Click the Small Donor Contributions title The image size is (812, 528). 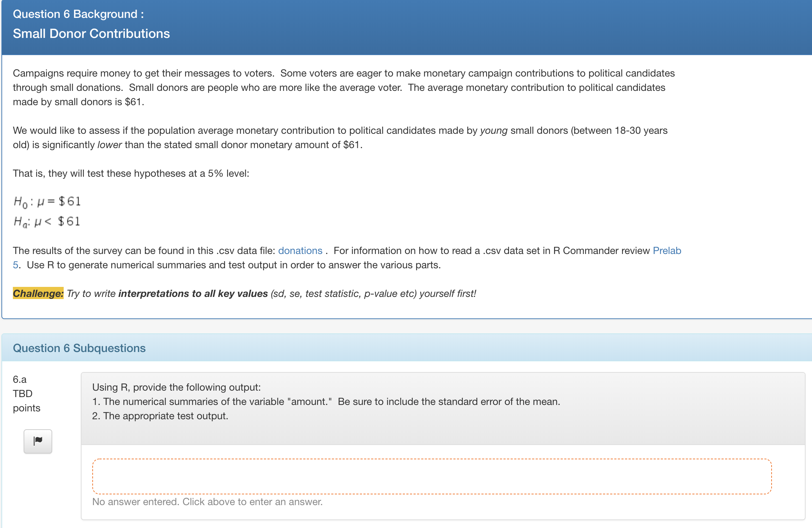[x=91, y=33]
